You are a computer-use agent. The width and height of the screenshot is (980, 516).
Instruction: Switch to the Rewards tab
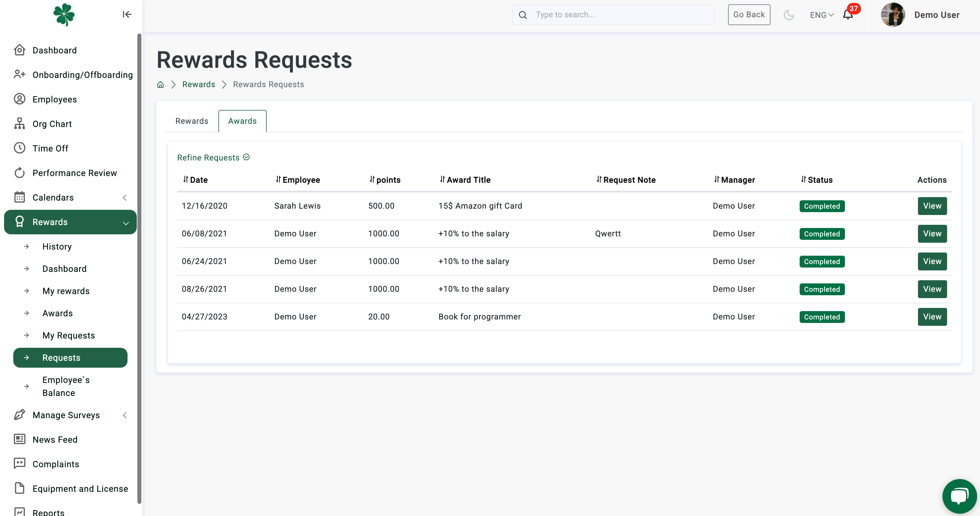click(x=192, y=121)
